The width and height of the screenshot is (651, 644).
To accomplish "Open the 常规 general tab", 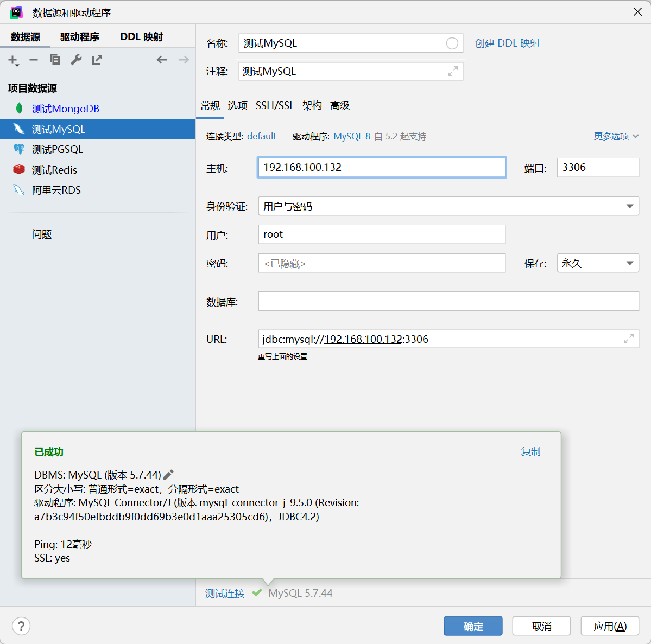I will [210, 106].
